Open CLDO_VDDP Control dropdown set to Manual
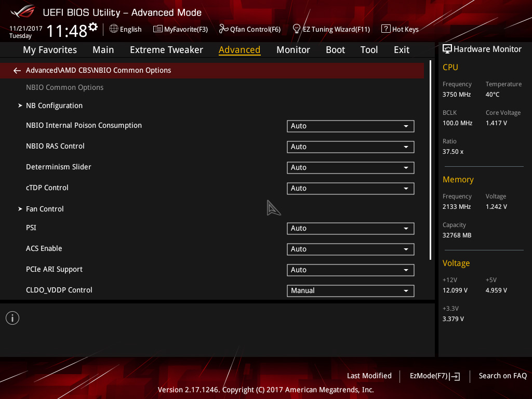The height and width of the screenshot is (399, 532). point(351,291)
